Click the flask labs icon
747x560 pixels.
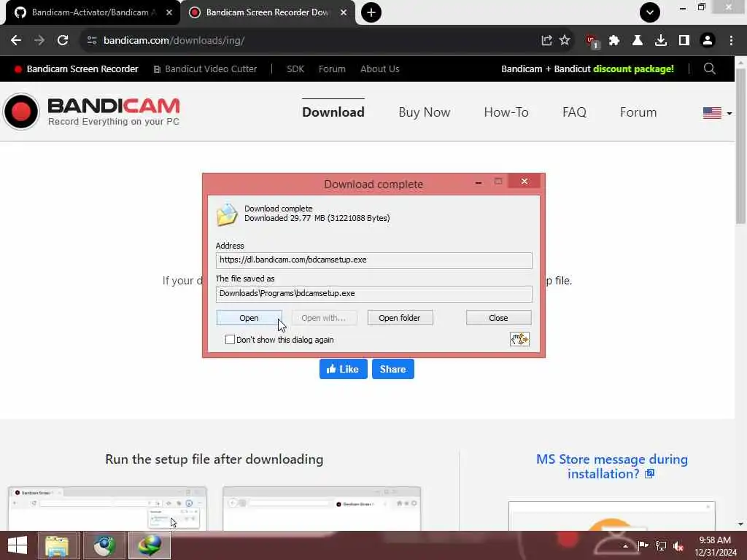coord(638,41)
